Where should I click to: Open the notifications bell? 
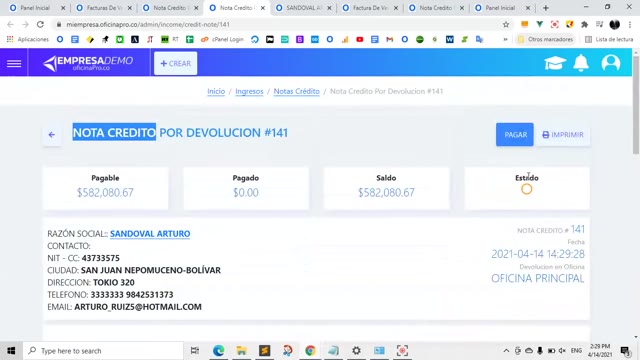tap(581, 63)
